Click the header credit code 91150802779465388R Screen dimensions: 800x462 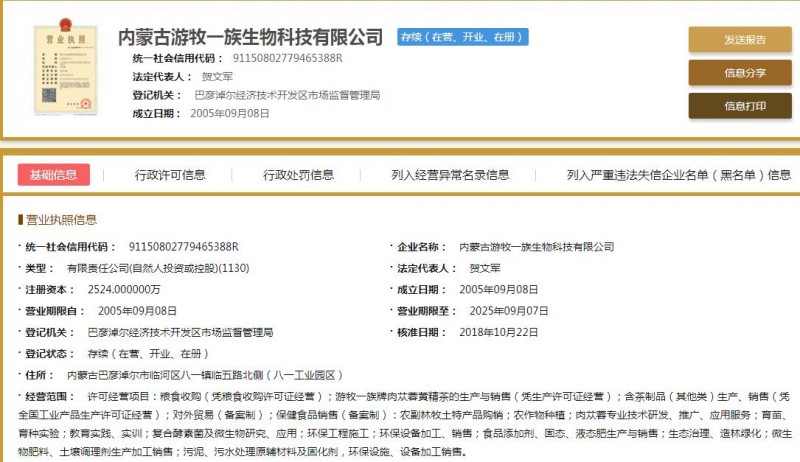pos(288,58)
